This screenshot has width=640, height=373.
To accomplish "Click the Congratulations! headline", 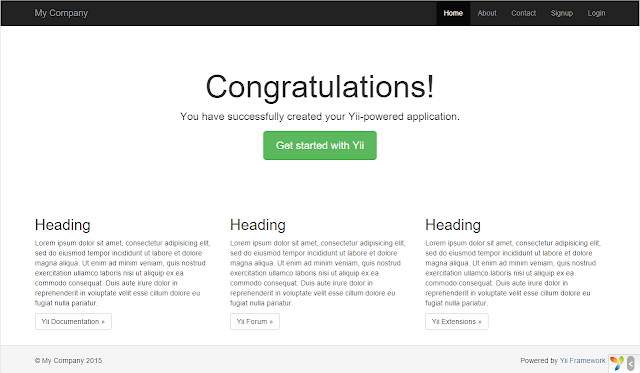I will [320, 87].
